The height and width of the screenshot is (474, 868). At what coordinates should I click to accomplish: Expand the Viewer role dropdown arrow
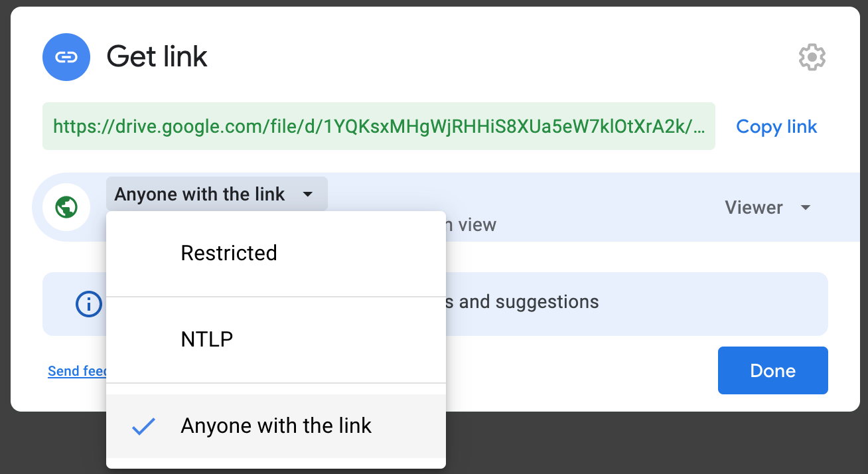pyautogui.click(x=806, y=208)
